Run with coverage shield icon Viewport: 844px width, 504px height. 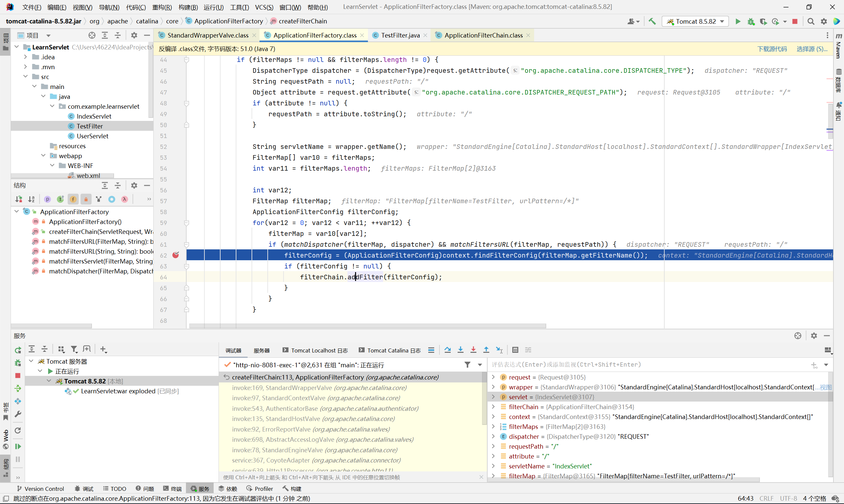click(x=763, y=21)
